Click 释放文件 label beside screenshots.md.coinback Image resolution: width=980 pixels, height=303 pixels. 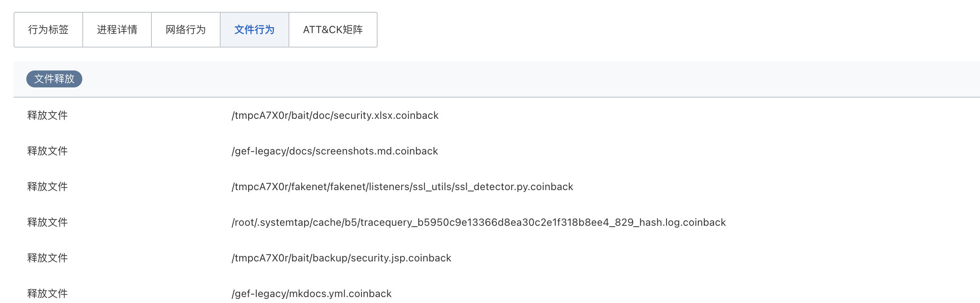[x=48, y=151]
